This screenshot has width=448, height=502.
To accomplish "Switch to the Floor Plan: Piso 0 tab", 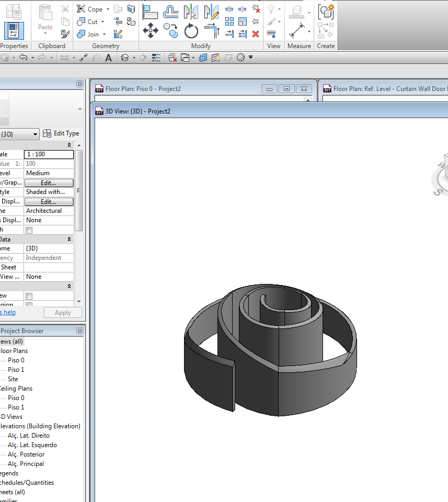I will click(146, 89).
